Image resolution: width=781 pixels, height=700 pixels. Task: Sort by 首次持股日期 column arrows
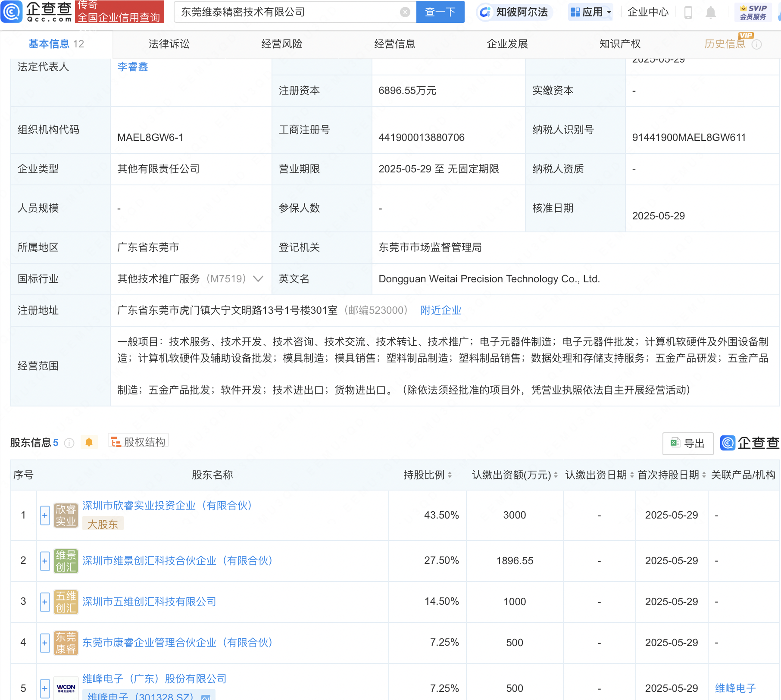tap(704, 475)
